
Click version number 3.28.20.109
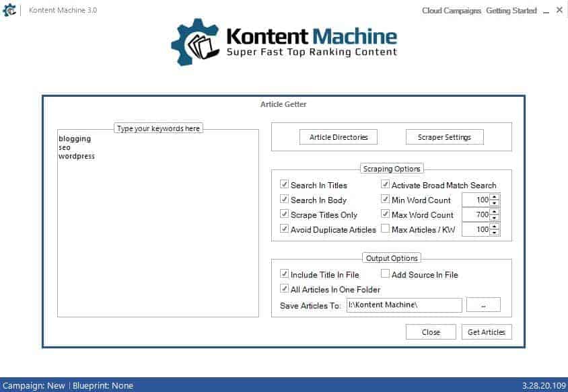544,385
